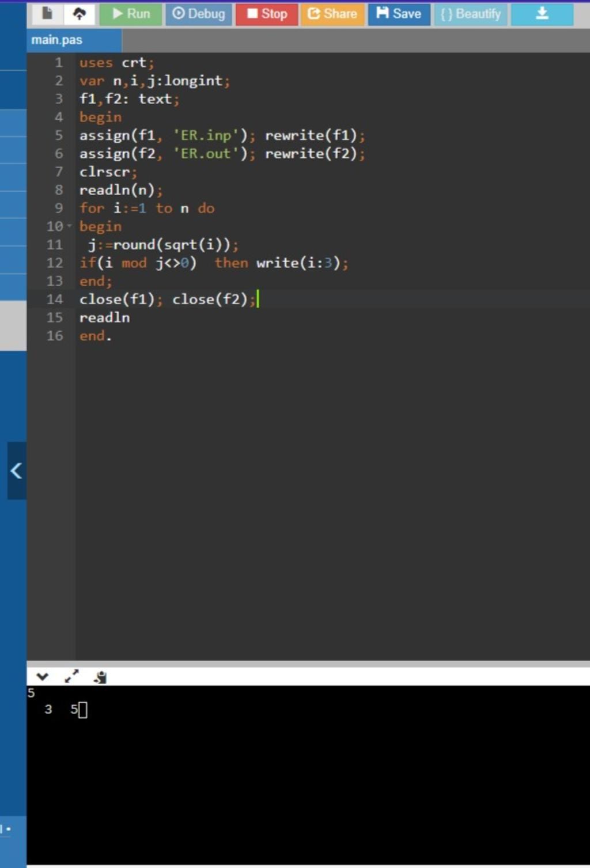Create a new file with the page icon
Viewport: 590px width, 868px height.
click(47, 13)
